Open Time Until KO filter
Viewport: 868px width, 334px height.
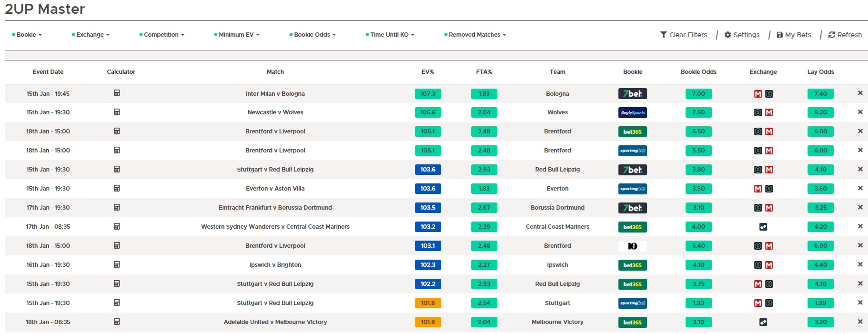tap(390, 35)
